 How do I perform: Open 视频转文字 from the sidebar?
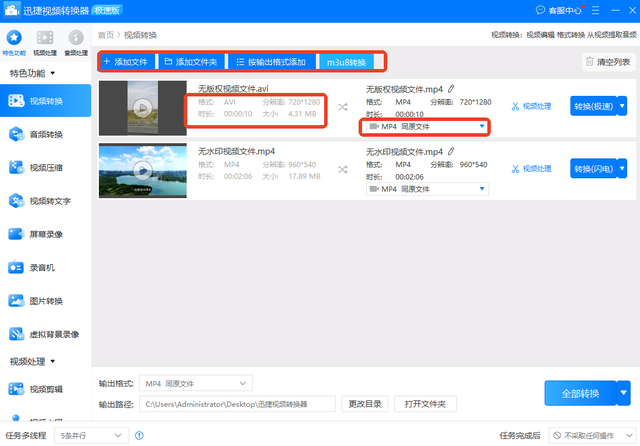click(x=45, y=201)
